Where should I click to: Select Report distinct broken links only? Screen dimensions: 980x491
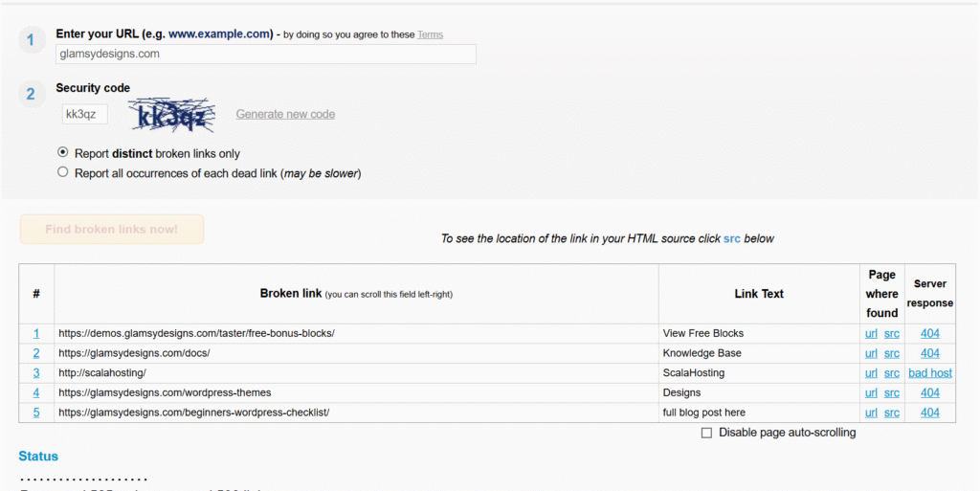click(63, 153)
